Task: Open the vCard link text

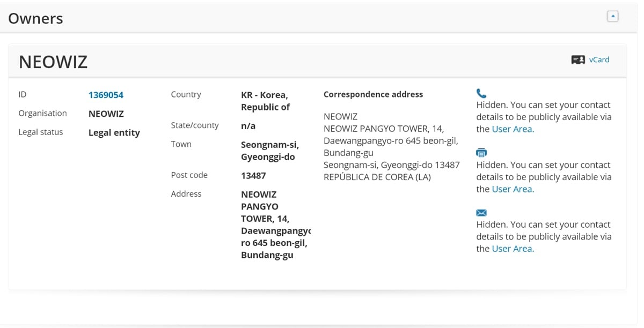Action: 599,60
